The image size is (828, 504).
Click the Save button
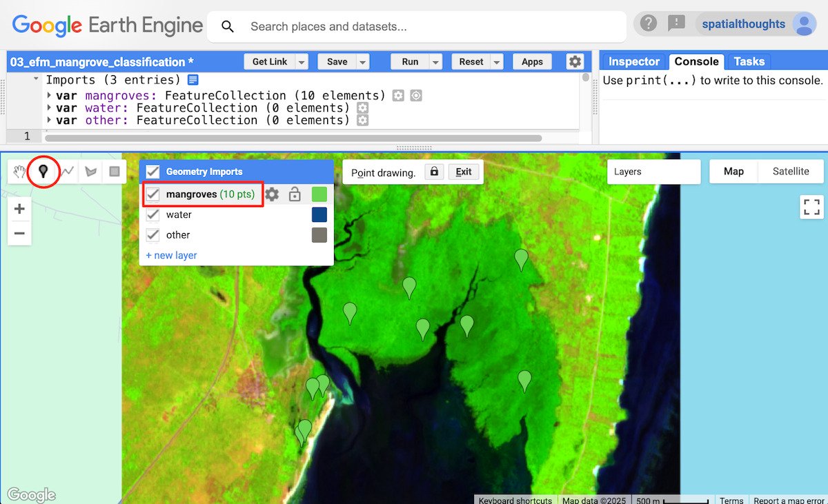click(337, 62)
